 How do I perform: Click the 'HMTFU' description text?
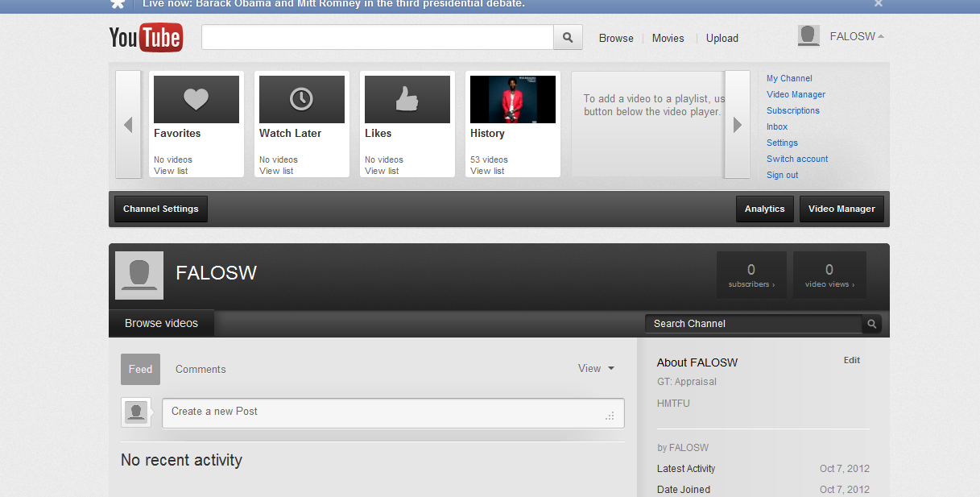[x=673, y=404]
